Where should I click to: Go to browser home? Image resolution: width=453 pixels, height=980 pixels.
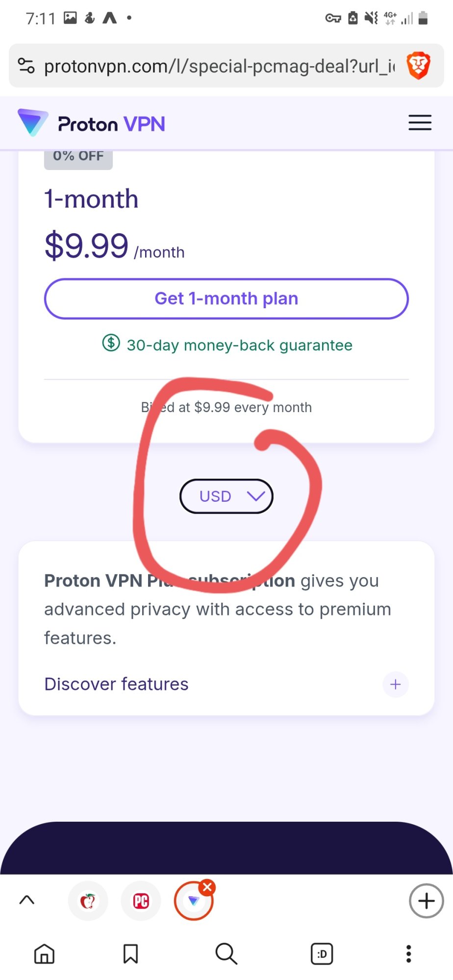coord(44,954)
